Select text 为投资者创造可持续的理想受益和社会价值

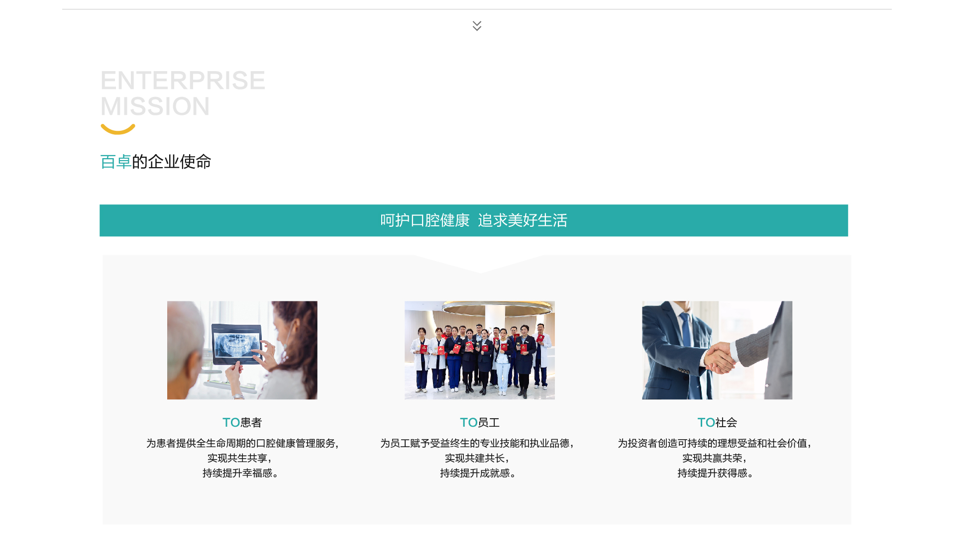[x=712, y=443]
